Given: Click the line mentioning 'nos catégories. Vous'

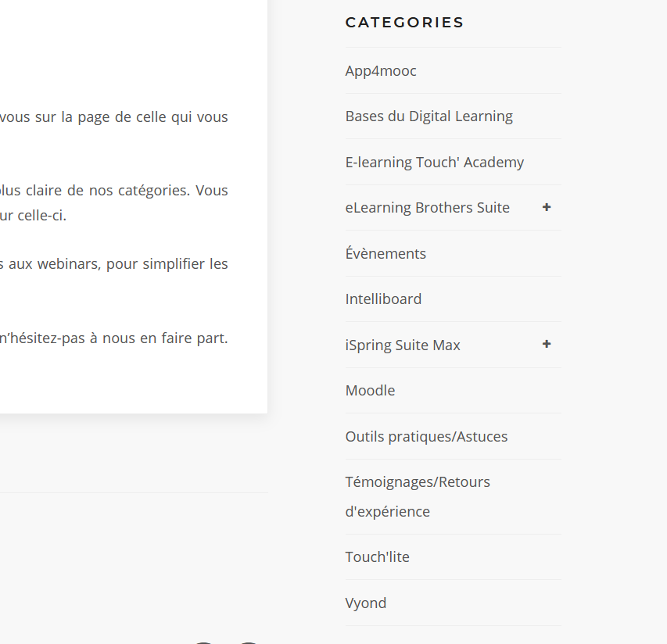Looking at the screenshot, I should [x=114, y=190].
